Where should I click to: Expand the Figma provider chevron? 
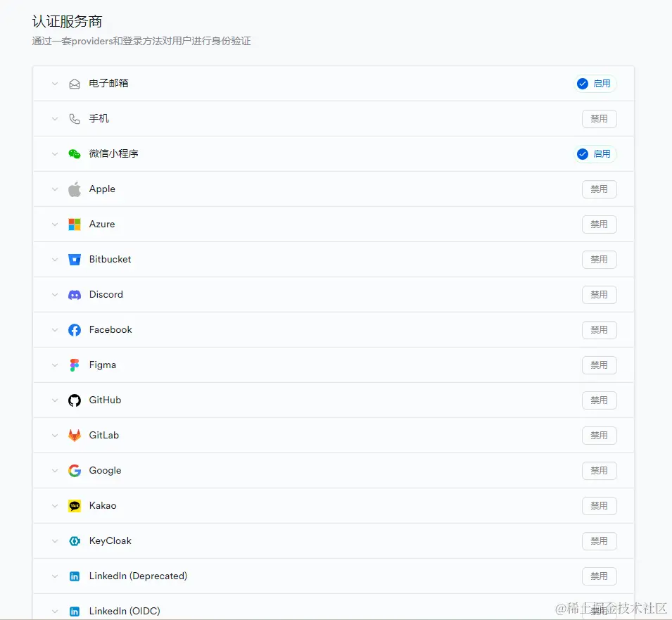click(55, 365)
